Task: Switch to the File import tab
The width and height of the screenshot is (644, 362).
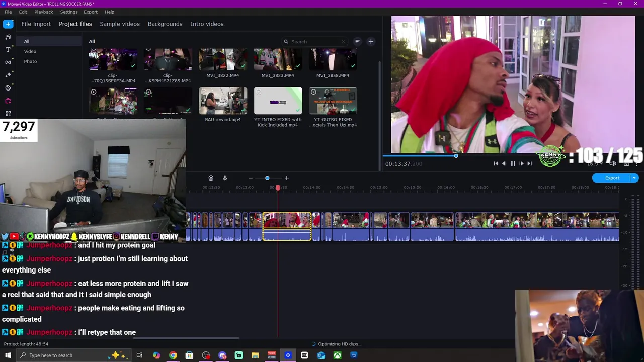Action: coord(36,24)
